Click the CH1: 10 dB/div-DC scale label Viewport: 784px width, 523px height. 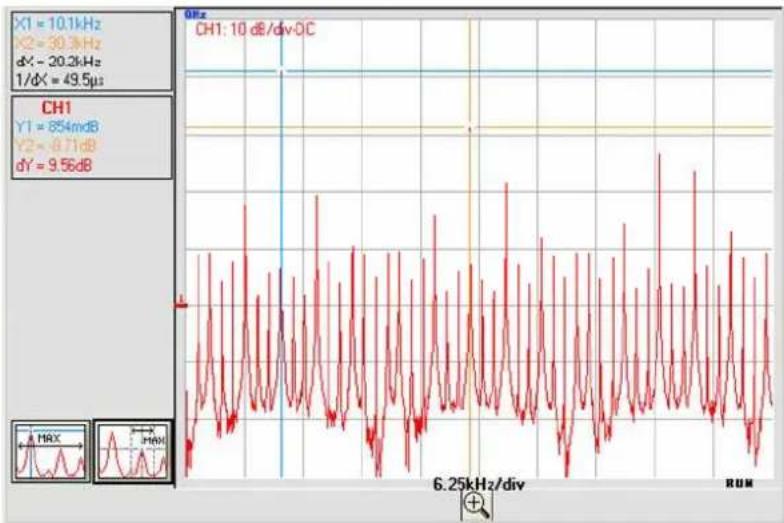coord(255,30)
